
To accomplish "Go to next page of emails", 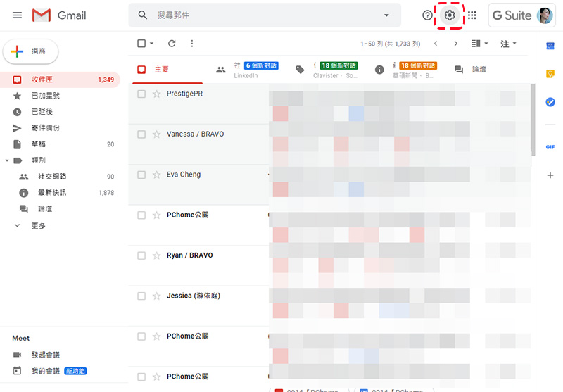I will coord(455,44).
